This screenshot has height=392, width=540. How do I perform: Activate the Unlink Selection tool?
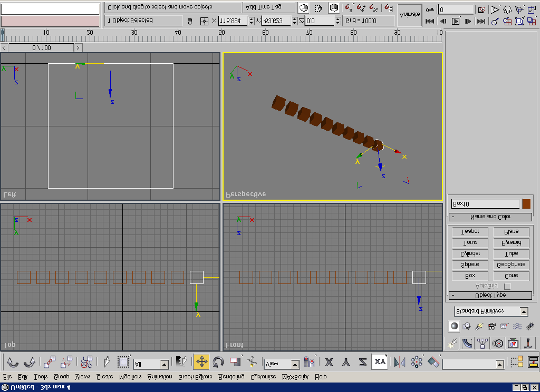[66, 362]
